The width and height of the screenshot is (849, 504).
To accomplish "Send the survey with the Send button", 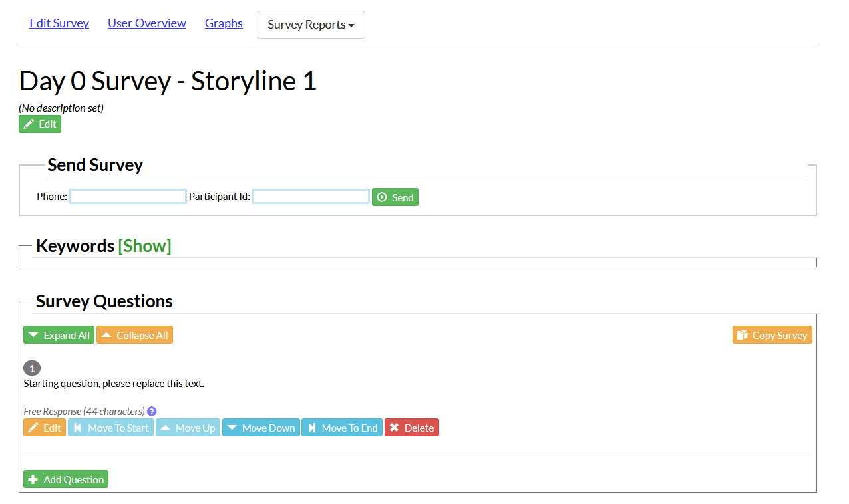I will pyautogui.click(x=395, y=197).
